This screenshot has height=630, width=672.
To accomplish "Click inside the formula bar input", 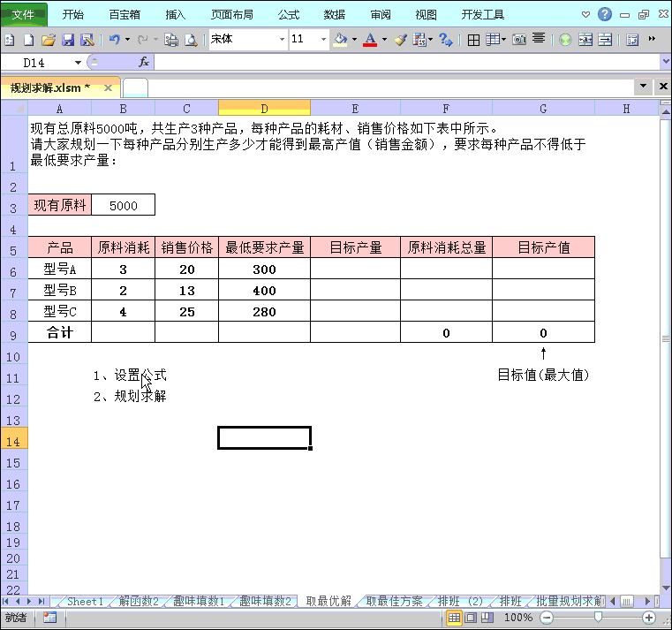I will click(x=406, y=62).
